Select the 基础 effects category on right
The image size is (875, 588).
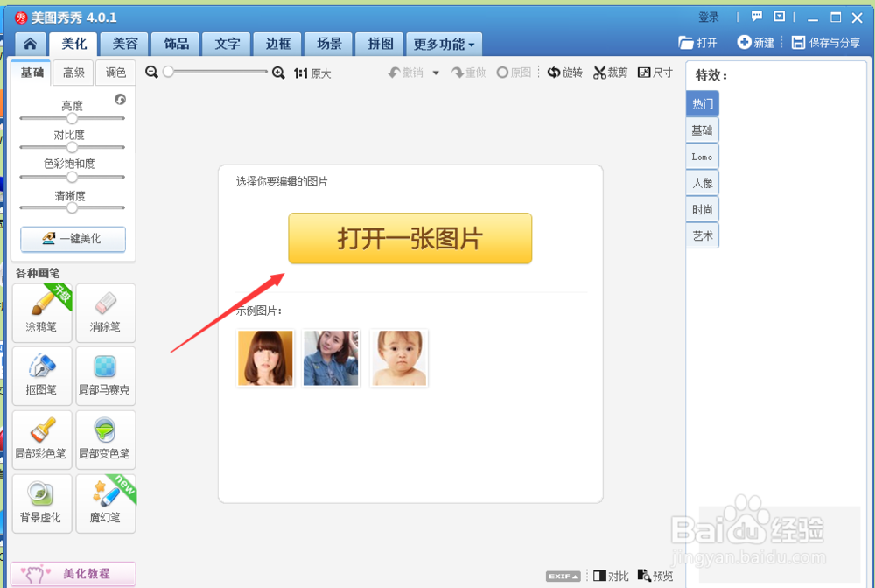702,130
